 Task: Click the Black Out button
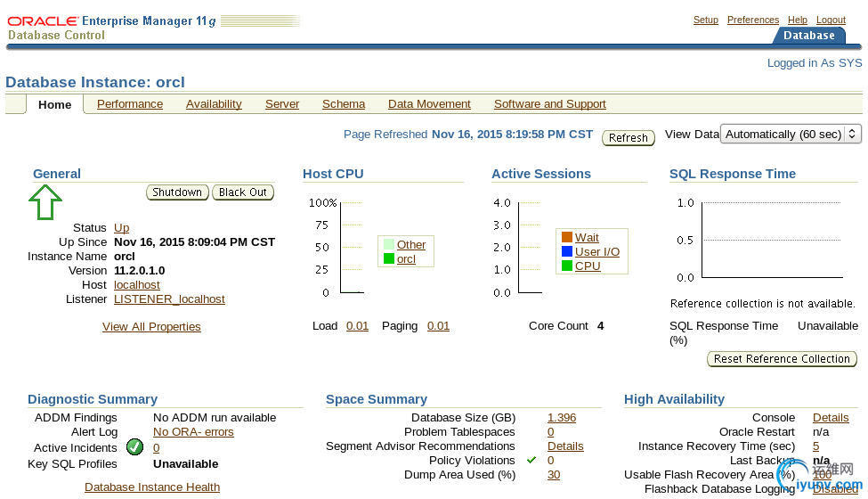click(x=243, y=192)
